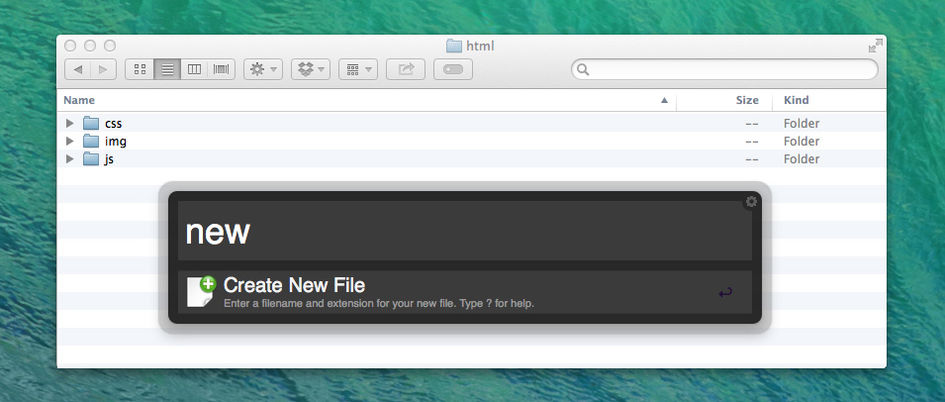Expand the img folder

tap(70, 141)
